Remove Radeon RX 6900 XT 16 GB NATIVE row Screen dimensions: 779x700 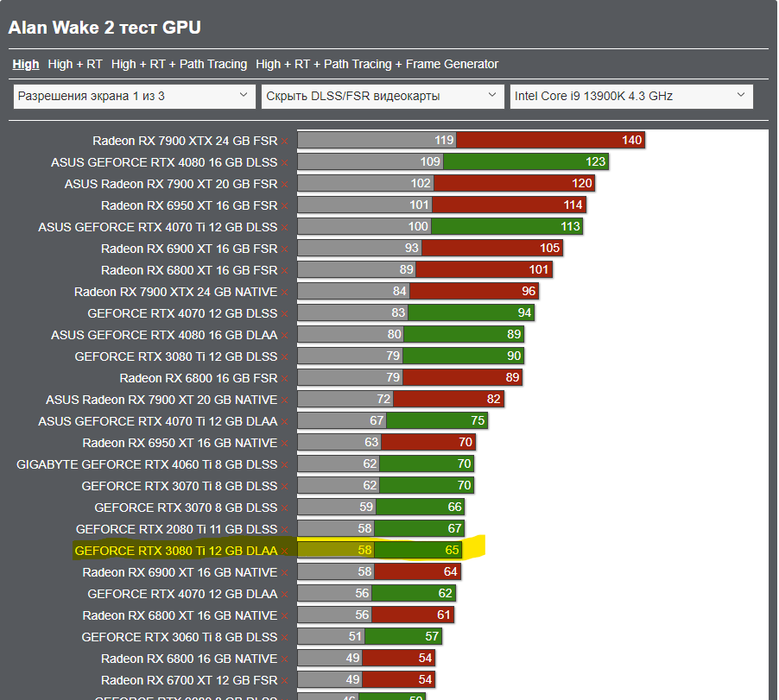(x=285, y=573)
